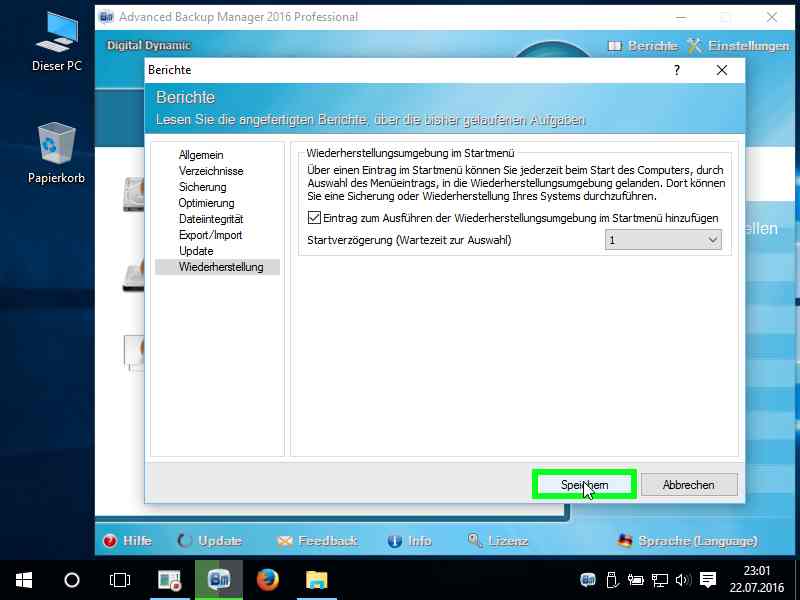The width and height of the screenshot is (800, 600).
Task: Open Info in the bottom bar
Action: pyautogui.click(x=409, y=541)
